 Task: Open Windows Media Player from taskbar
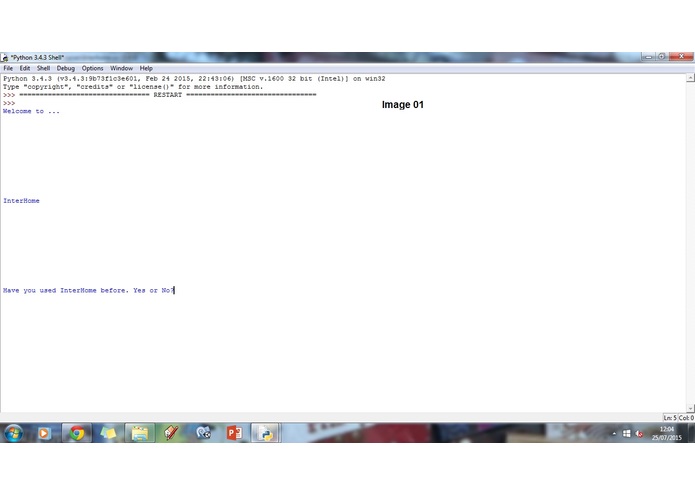click(44, 433)
